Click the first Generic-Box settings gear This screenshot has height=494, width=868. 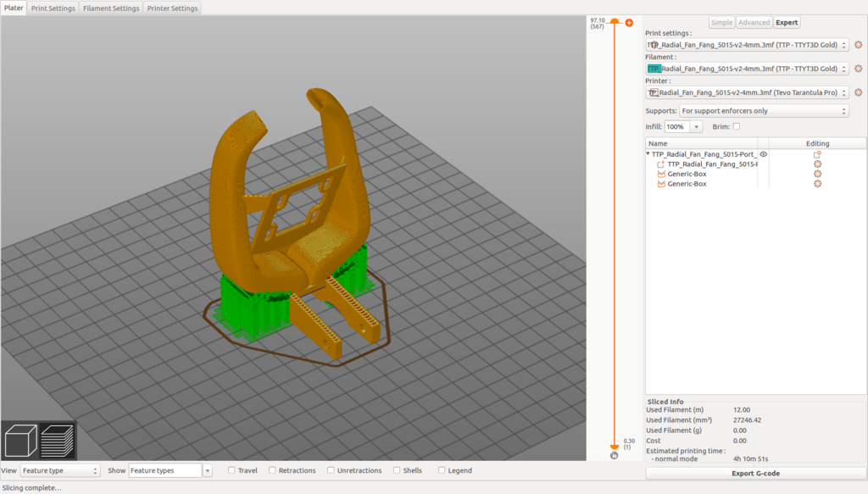click(817, 174)
